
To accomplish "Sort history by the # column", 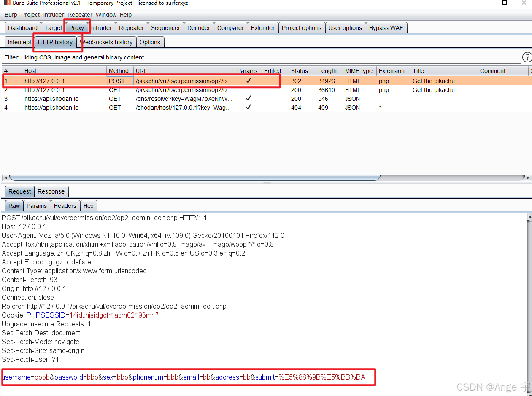I will point(12,71).
